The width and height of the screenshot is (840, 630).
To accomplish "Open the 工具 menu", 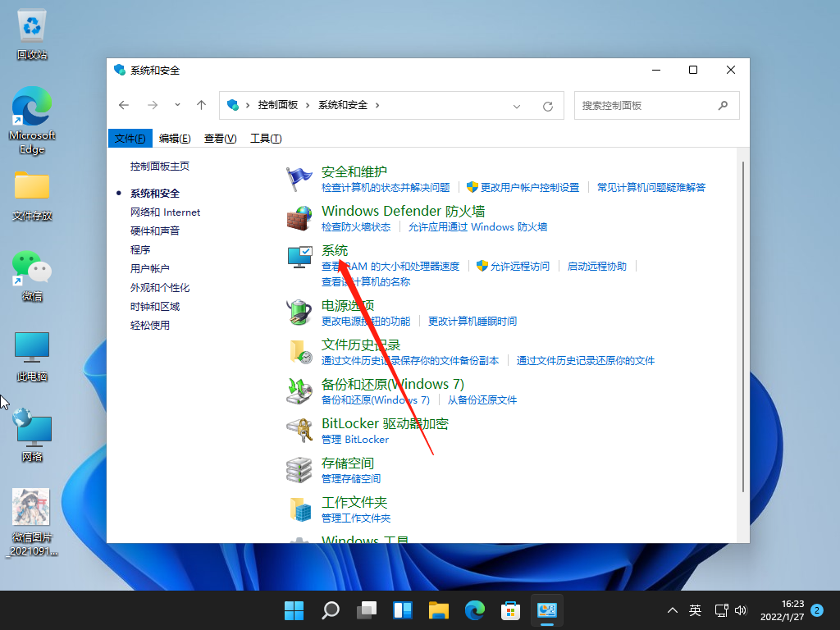I will [266, 138].
